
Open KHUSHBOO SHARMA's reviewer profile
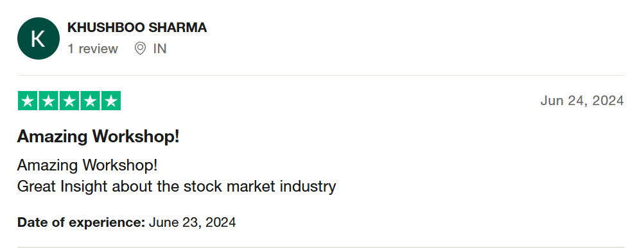pyautogui.click(x=137, y=28)
